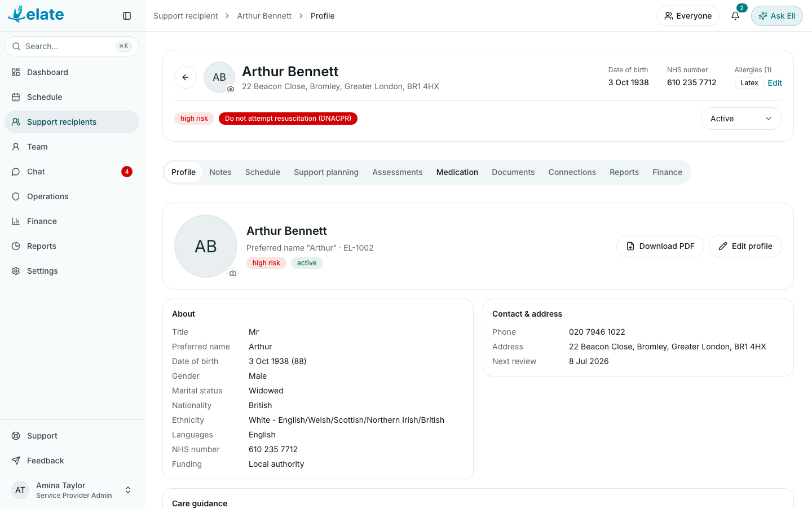Select Support recipients in sidebar
Screen dimensions: 812x508
click(72, 122)
